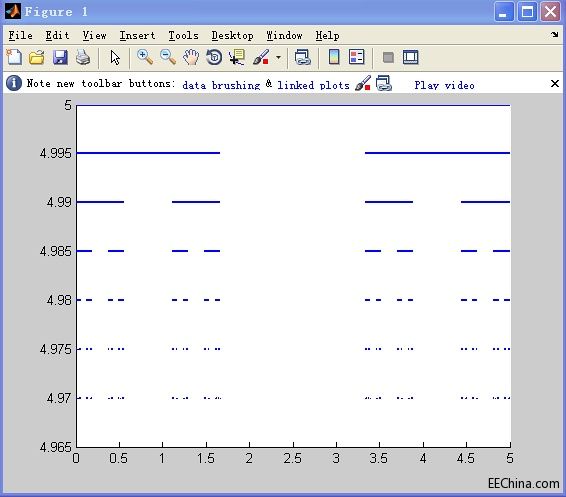Viewport: 566px width, 497px height.
Task: Select the Rotate 3D tool
Action: 214,57
